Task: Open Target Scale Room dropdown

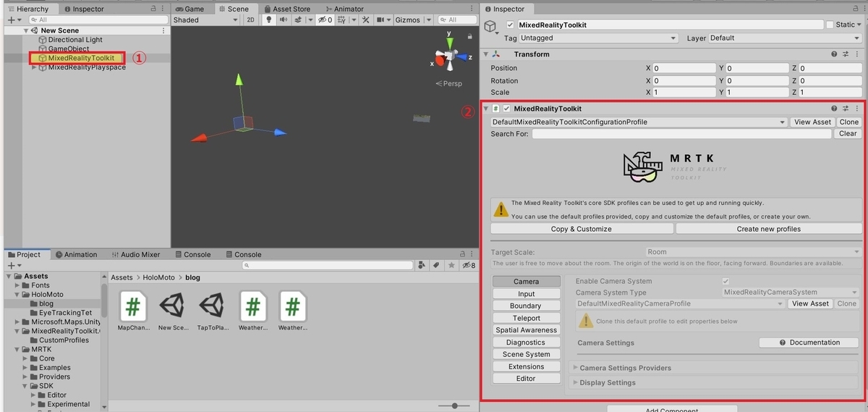Action: coord(754,252)
